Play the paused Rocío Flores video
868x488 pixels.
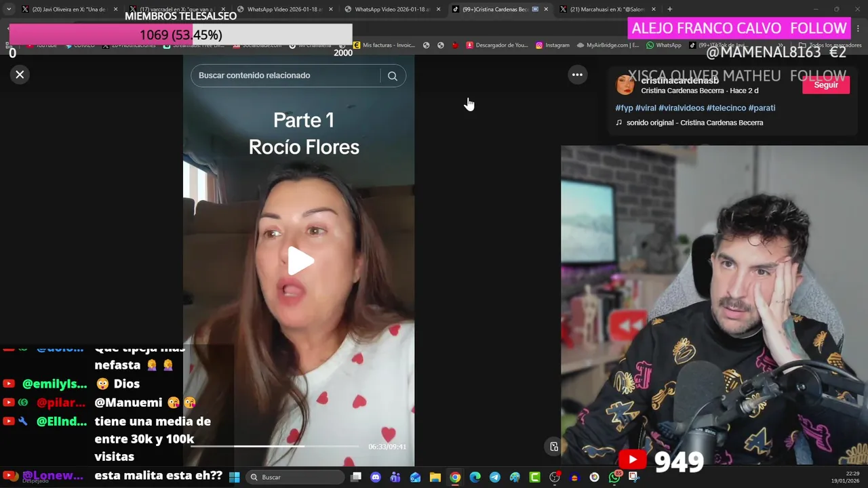point(299,261)
